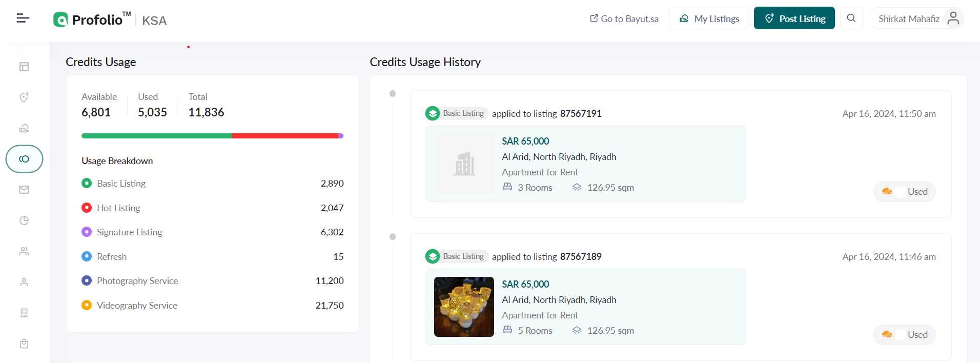Click the 'Apr 16, 2024, 11:46 am' timestamp
Viewport: 980px width, 363px height.
pyautogui.click(x=889, y=256)
